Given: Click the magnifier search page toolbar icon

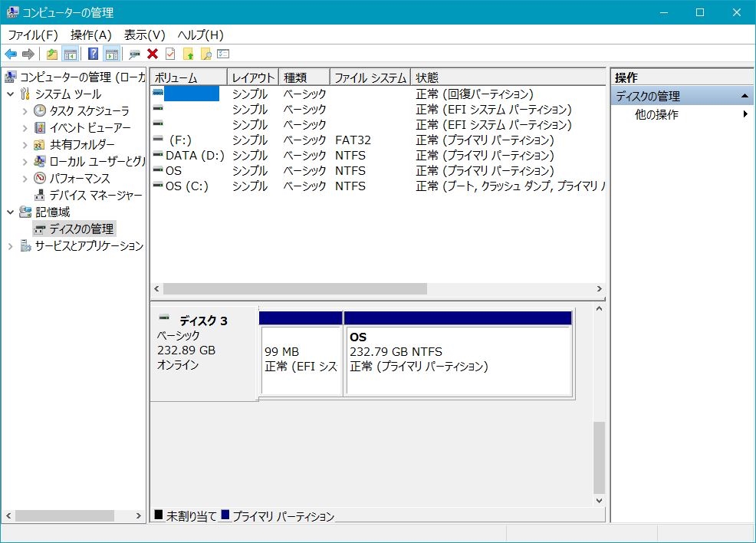Looking at the screenshot, I should pos(206,54).
